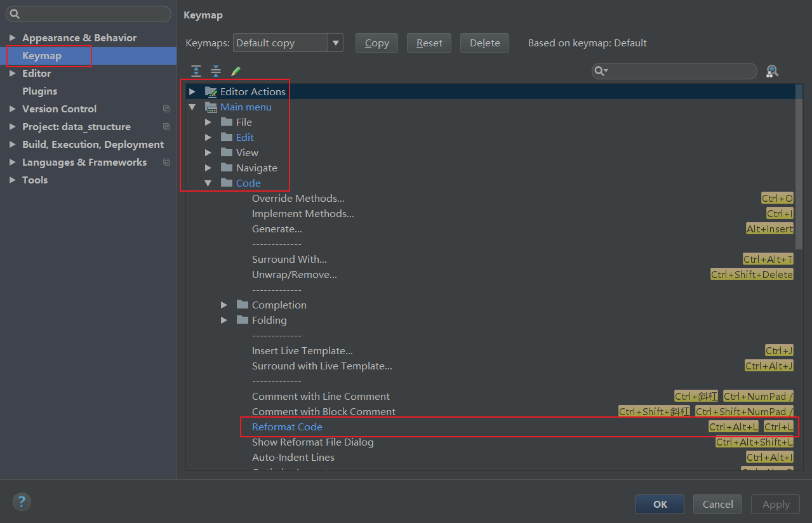Select Keymap in the settings sidebar

coord(41,55)
